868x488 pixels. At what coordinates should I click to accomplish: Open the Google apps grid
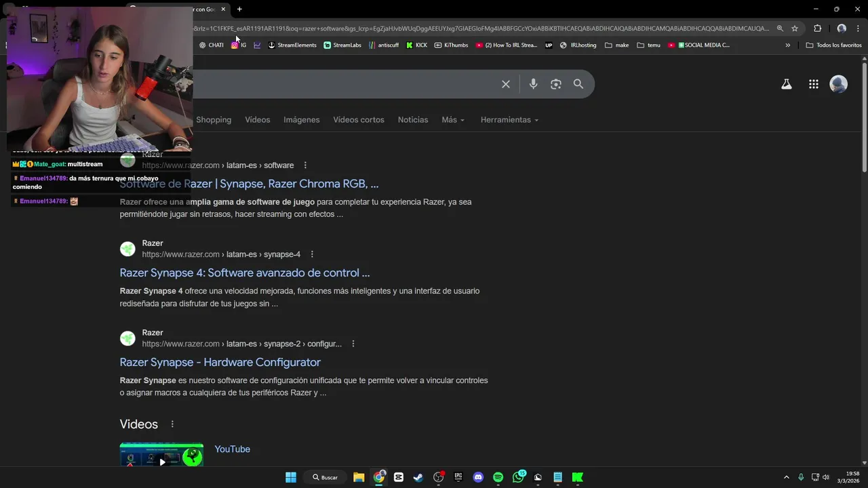coord(814,84)
